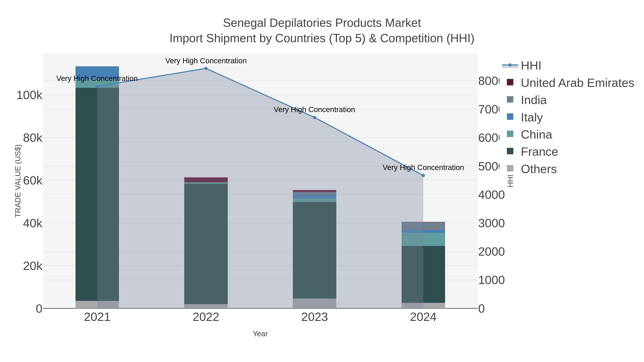Viewport: 644px width, 362px height.
Task: Toggle Italy series in legend
Action: pyautogui.click(x=525, y=117)
